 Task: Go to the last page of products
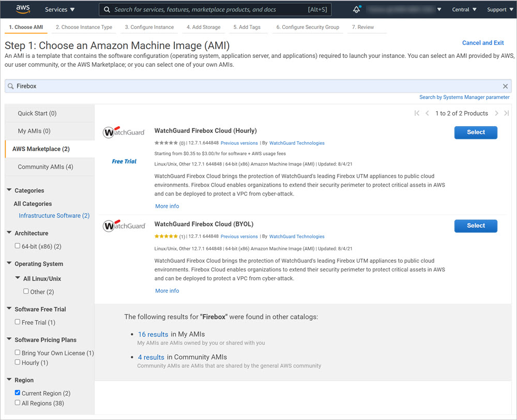pos(507,113)
